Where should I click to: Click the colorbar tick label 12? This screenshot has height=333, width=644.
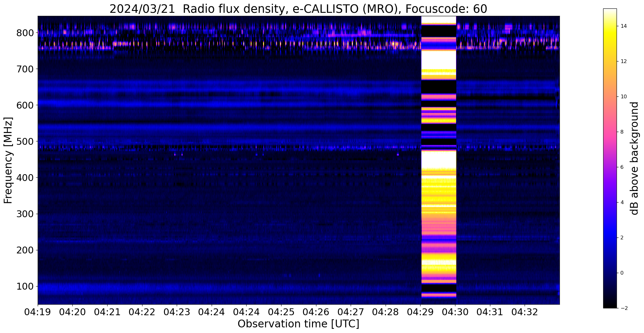pyautogui.click(x=623, y=61)
